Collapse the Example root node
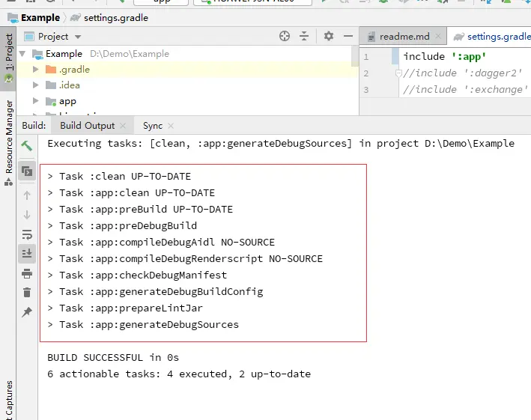The width and height of the screenshot is (531, 420). coord(22,53)
